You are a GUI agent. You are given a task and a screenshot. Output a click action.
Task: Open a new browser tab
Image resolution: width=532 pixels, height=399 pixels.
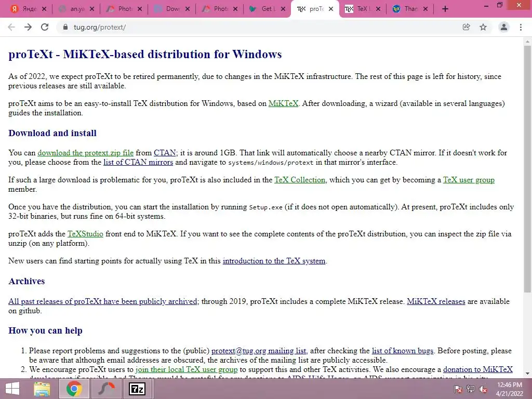[x=445, y=9]
